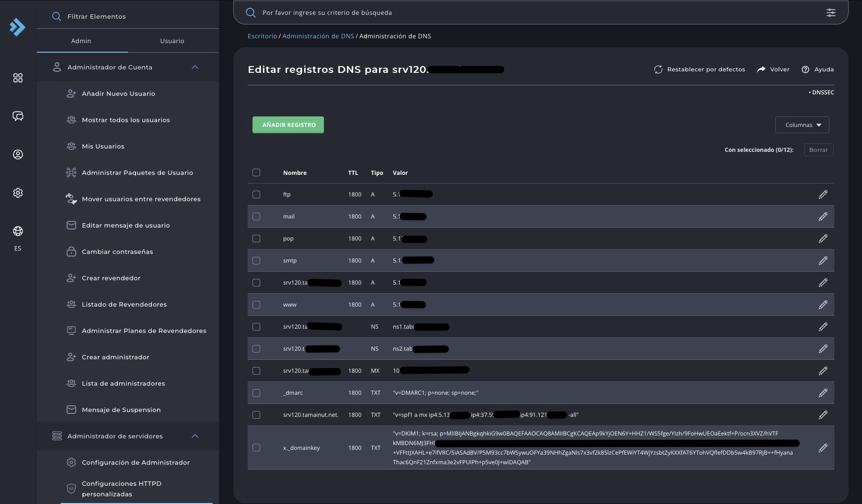The image size is (862, 504).
Task: Switch to the Admin tab
Action: pos(81,41)
